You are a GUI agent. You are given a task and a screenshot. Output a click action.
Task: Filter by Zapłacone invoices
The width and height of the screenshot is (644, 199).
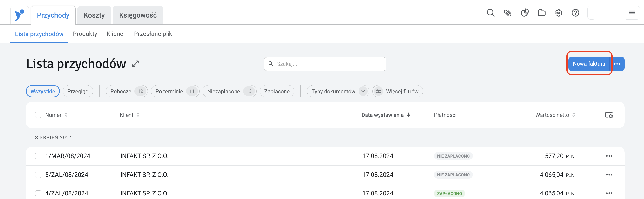click(277, 91)
